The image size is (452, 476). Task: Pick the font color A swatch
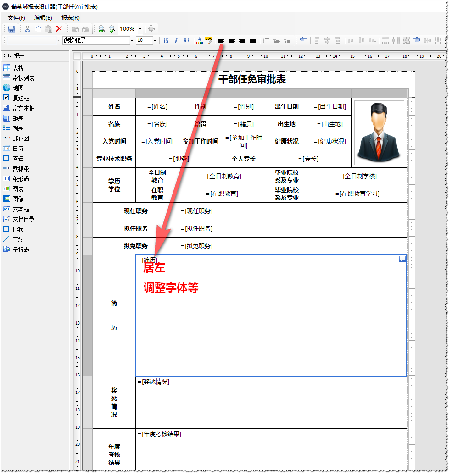tap(199, 40)
